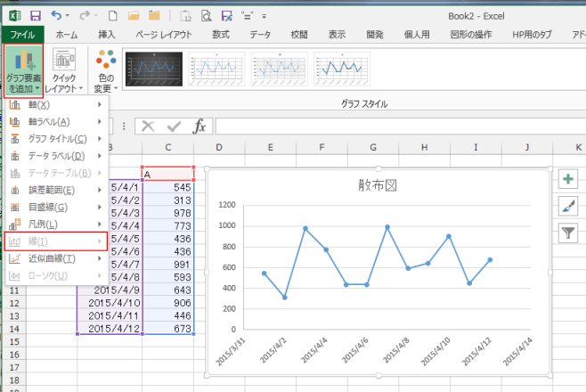The height and width of the screenshot is (392, 586).
Task: Click the Save icon in quick access toolbar
Action: pyautogui.click(x=35, y=15)
